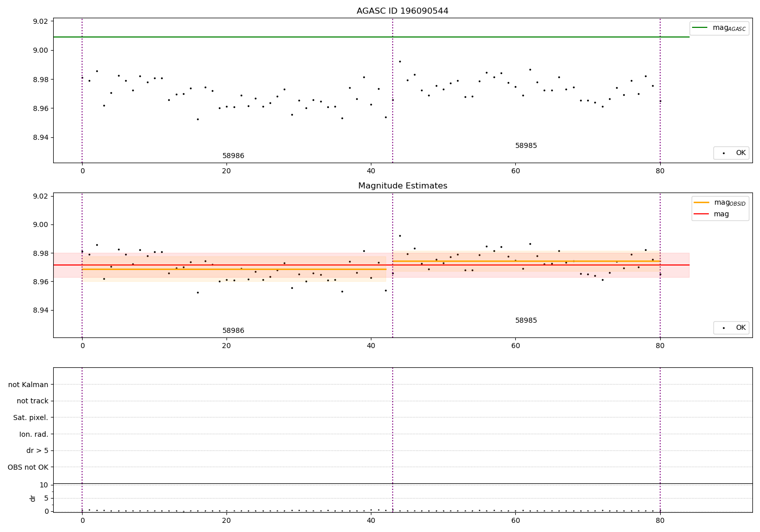Click the 'not Kalman' axis label
This screenshot has height=532, width=760.
pos(28,385)
